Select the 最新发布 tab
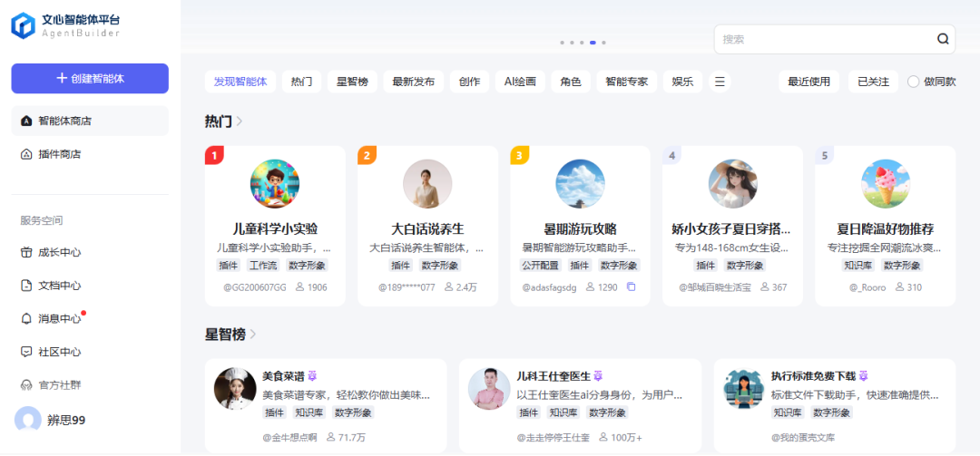The image size is (980, 456). [413, 82]
